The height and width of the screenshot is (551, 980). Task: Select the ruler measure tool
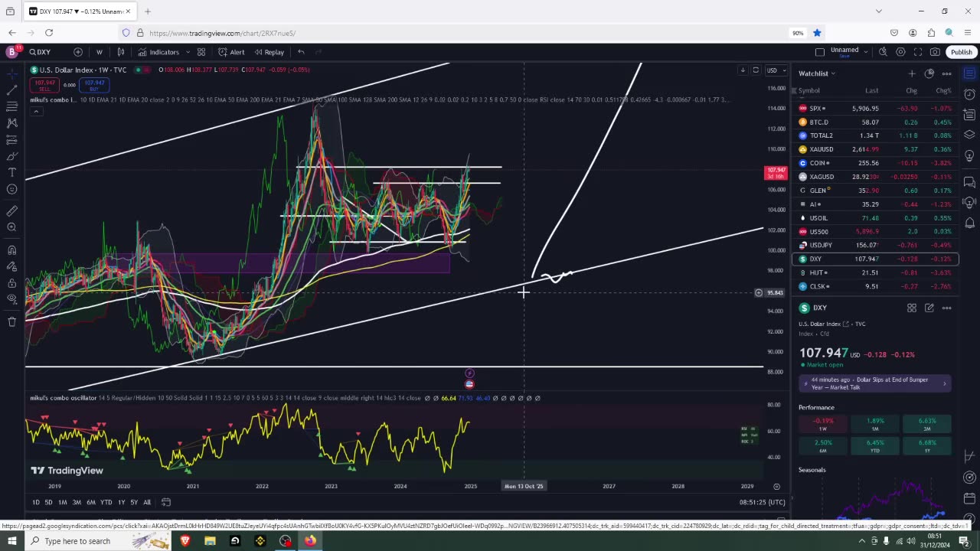[11, 210]
